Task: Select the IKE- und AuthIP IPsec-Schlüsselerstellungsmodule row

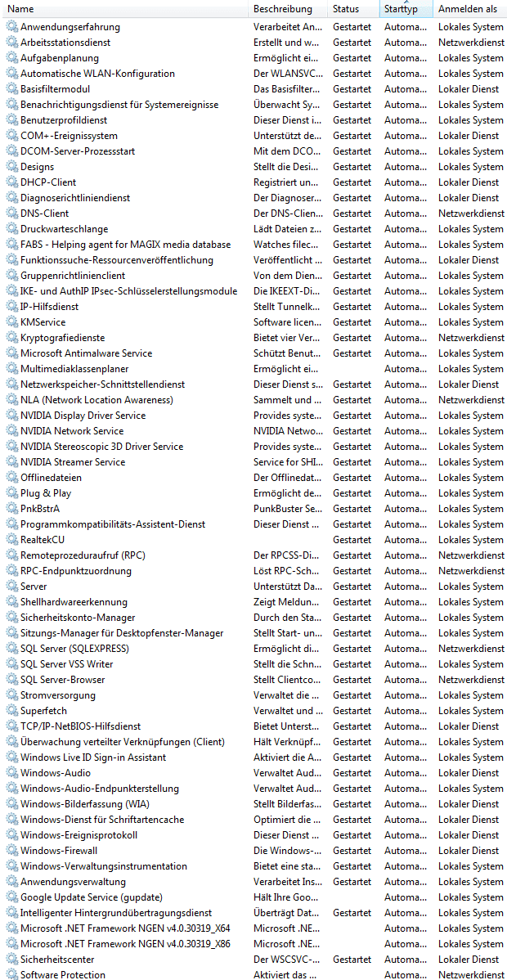Action: 128,291
